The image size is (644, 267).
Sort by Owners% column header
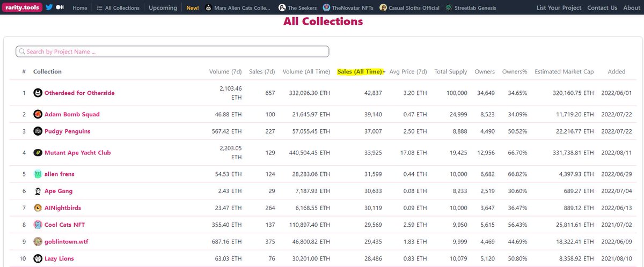(515, 72)
